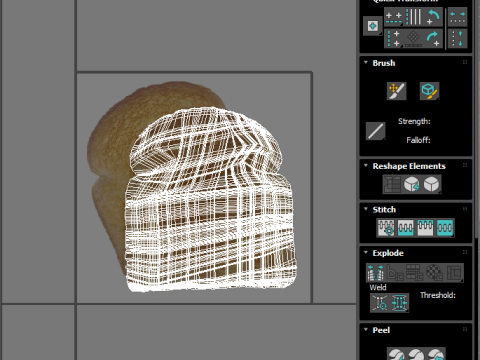This screenshot has height=360, width=480.
Task: Align selection horizontally to pivot
Action: [x=394, y=17]
